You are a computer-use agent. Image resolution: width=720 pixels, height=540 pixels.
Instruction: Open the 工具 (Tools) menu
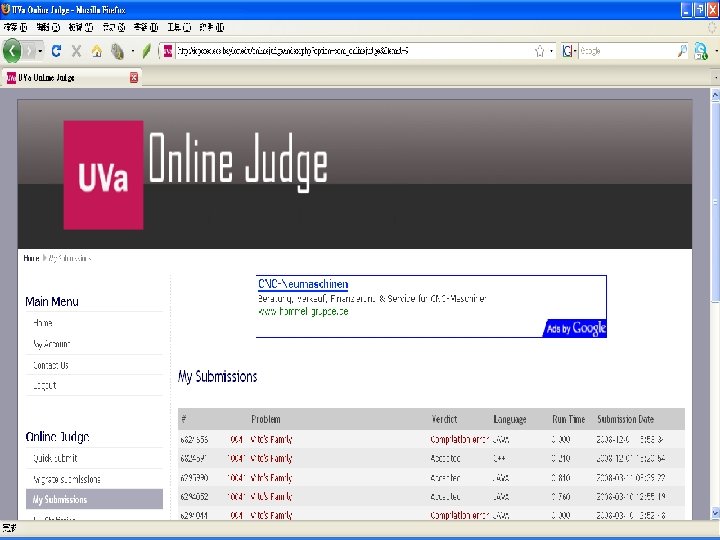coord(179,28)
